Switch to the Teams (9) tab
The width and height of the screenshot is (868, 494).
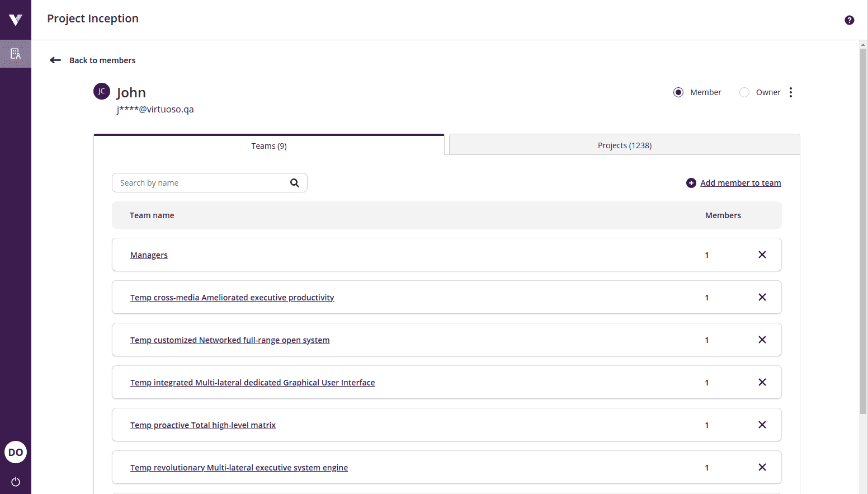tap(269, 145)
